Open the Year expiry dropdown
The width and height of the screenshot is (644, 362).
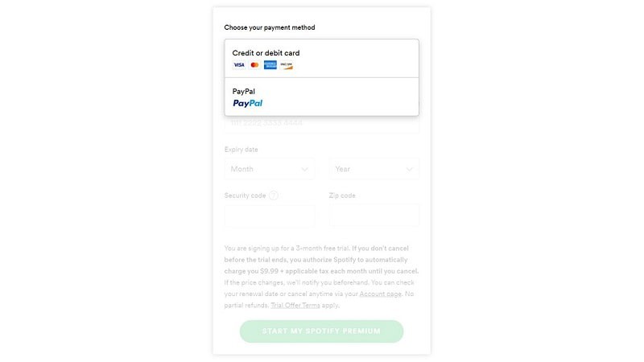pyautogui.click(x=374, y=169)
